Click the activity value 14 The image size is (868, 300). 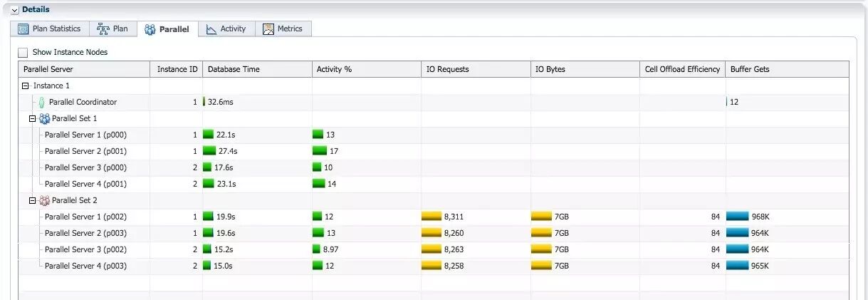[332, 184]
